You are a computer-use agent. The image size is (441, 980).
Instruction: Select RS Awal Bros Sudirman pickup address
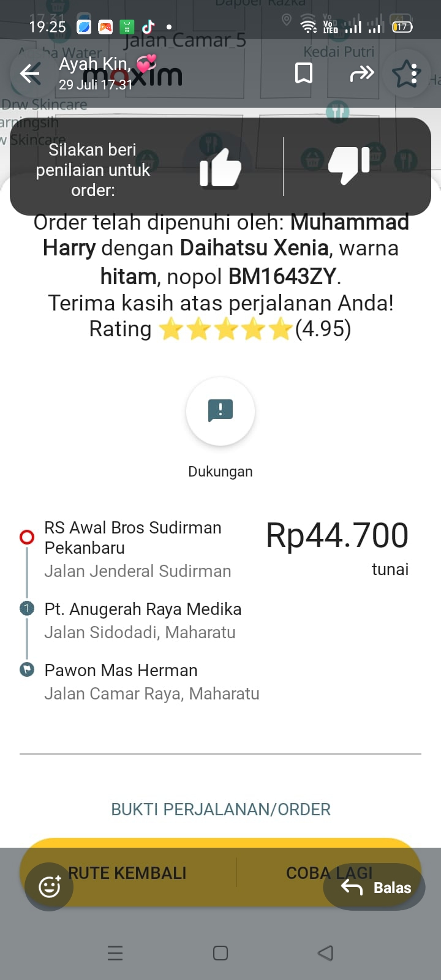click(x=133, y=538)
